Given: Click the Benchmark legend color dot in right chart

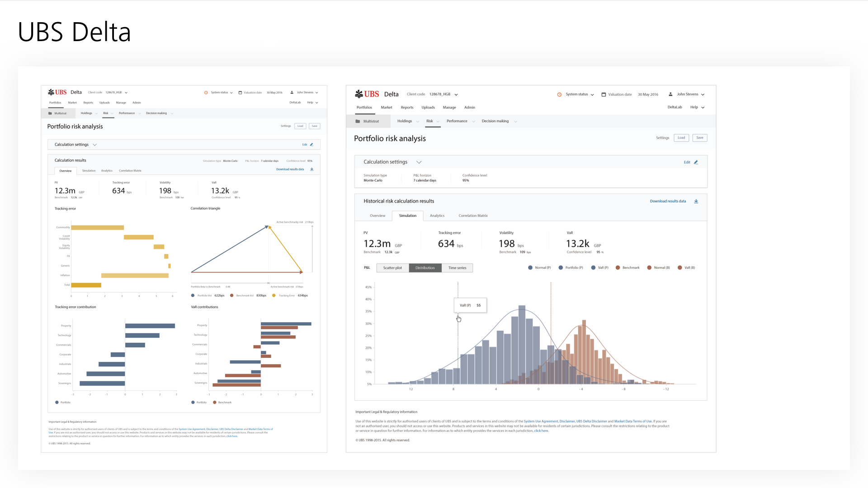Looking at the screenshot, I should click(618, 268).
